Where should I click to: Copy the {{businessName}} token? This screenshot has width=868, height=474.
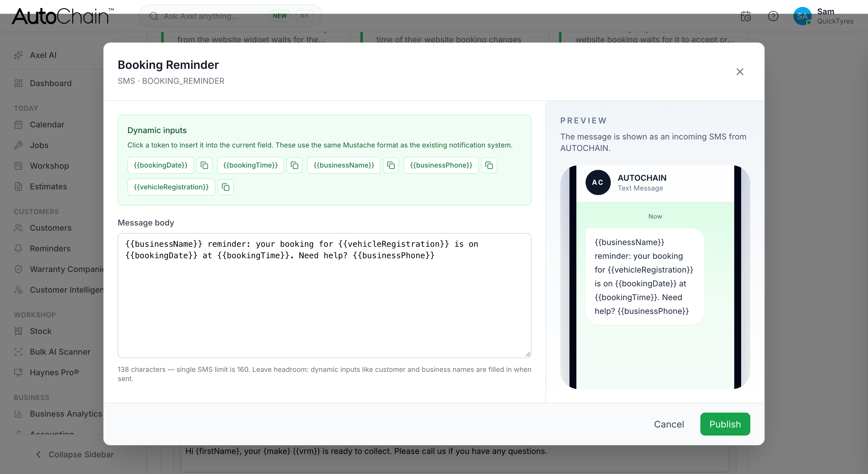pyautogui.click(x=391, y=165)
